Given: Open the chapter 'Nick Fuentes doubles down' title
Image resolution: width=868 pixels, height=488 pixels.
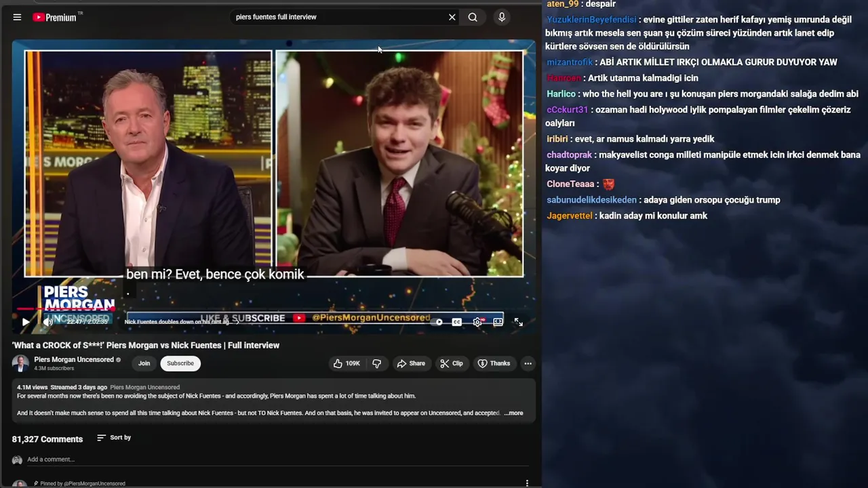Looking at the screenshot, I should click(178, 322).
